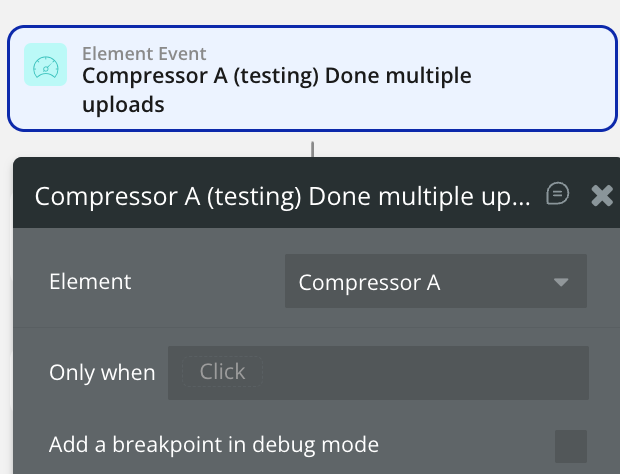Click the word 'uploads' on the event card

[x=123, y=103]
